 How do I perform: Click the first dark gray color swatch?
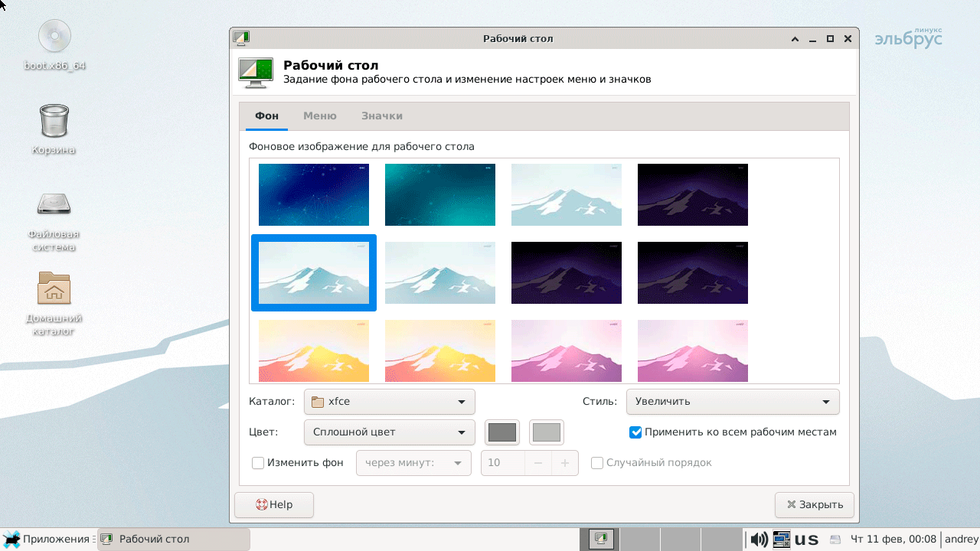pyautogui.click(x=502, y=432)
